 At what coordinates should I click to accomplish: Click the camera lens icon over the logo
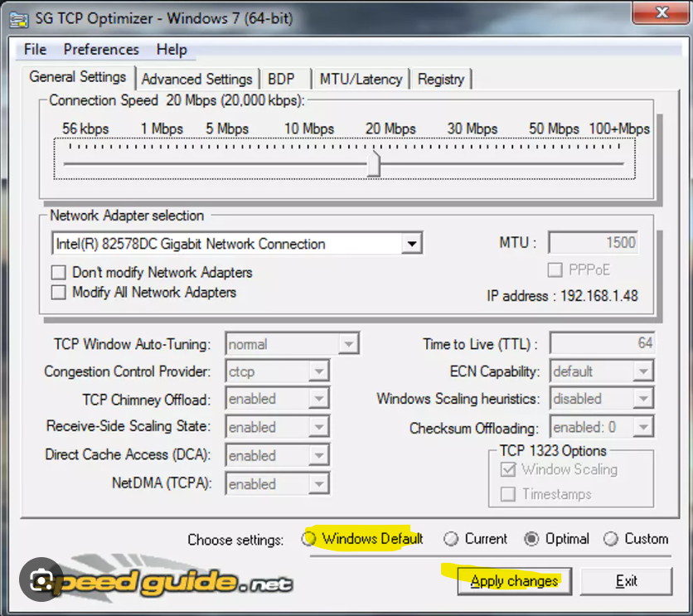(41, 580)
